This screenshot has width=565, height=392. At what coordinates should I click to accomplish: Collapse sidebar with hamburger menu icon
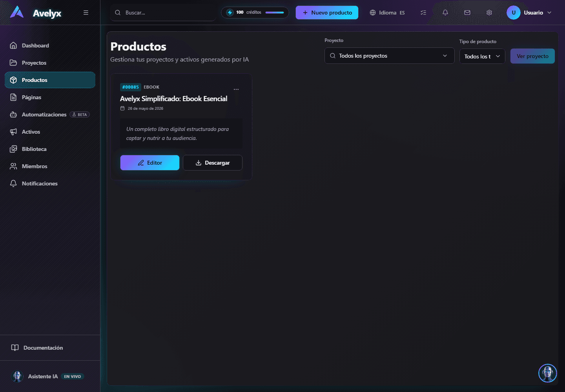coord(86,13)
